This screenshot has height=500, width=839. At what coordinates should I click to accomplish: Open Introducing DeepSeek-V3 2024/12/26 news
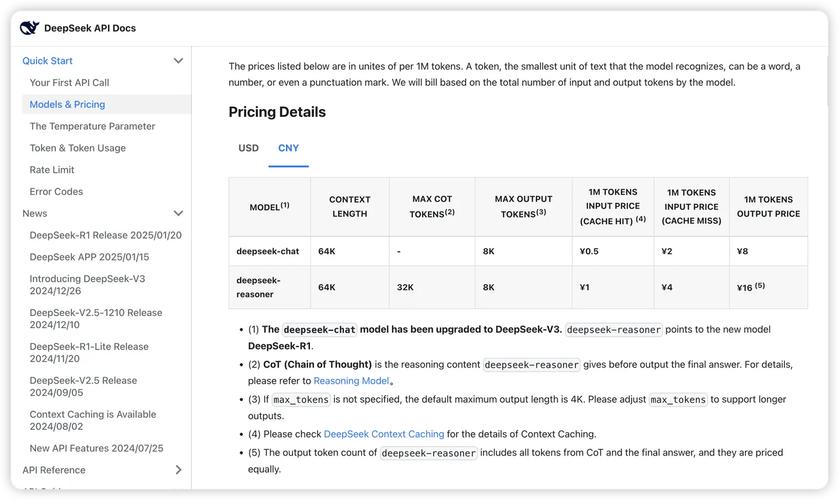[87, 285]
